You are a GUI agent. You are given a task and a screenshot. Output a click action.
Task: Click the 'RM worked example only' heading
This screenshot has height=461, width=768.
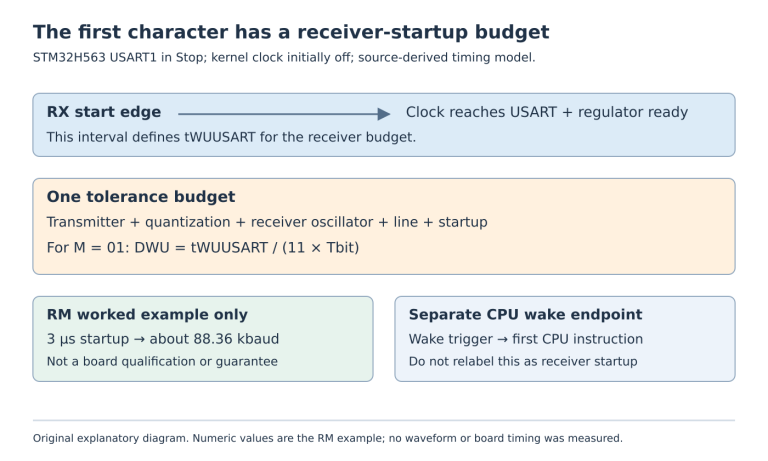click(147, 315)
